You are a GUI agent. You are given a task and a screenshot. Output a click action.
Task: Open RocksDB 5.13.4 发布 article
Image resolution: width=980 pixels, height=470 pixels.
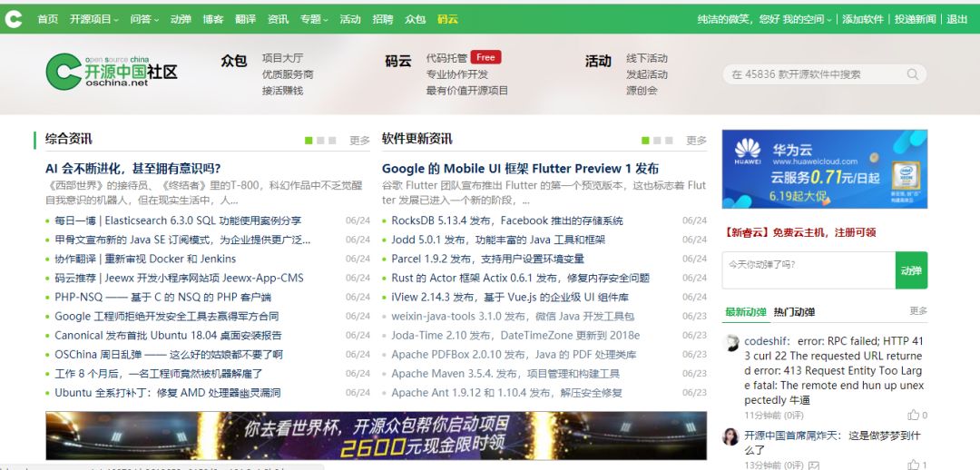(507, 220)
